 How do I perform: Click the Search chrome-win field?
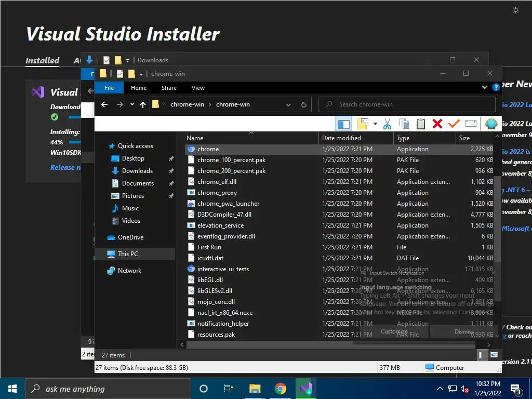[x=406, y=104]
